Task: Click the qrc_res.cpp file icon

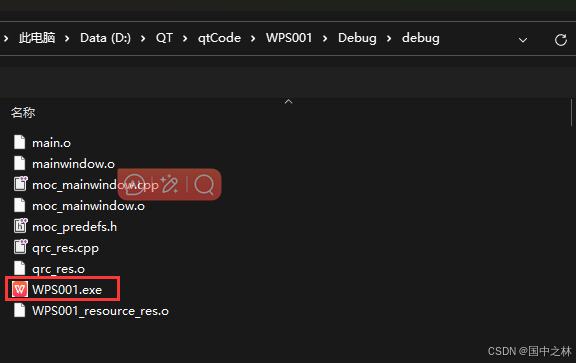Action: pos(20,247)
